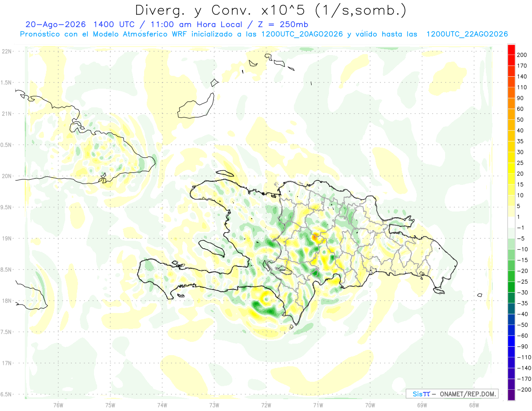532x411 pixels.
Task: Click the '18N' latitude label
Action: coord(6,301)
